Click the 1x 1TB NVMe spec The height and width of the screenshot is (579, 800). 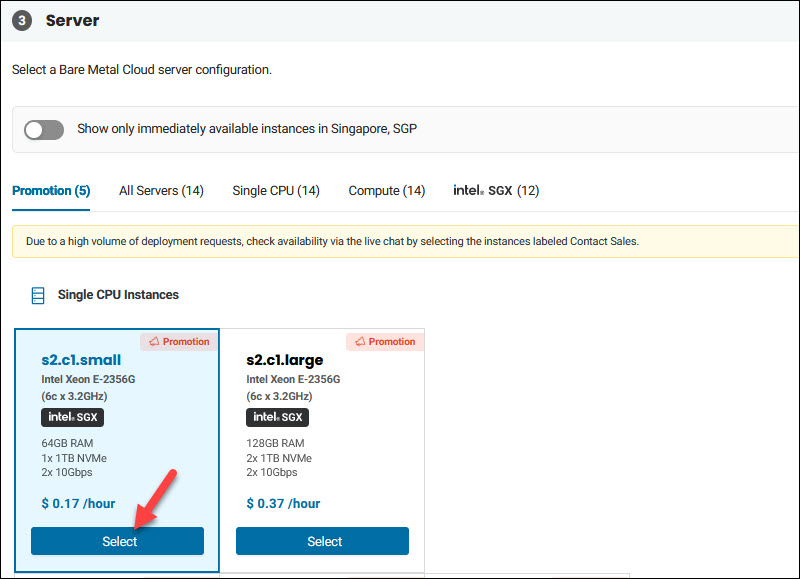click(74, 458)
